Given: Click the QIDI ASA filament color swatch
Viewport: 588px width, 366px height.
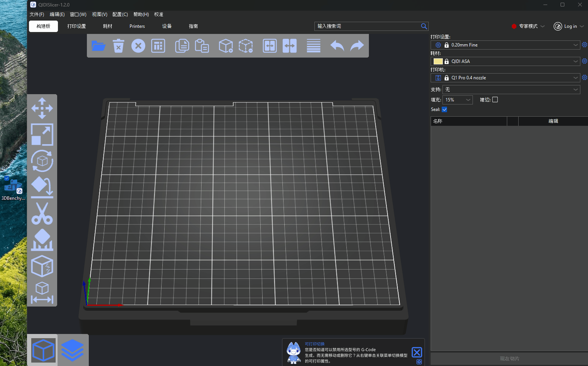Looking at the screenshot, I should coord(438,61).
